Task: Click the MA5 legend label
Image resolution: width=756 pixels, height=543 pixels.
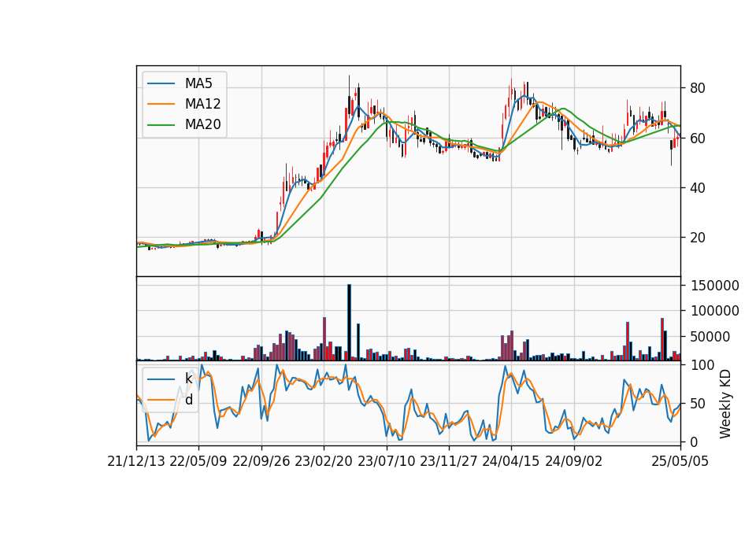Action: 198,83
